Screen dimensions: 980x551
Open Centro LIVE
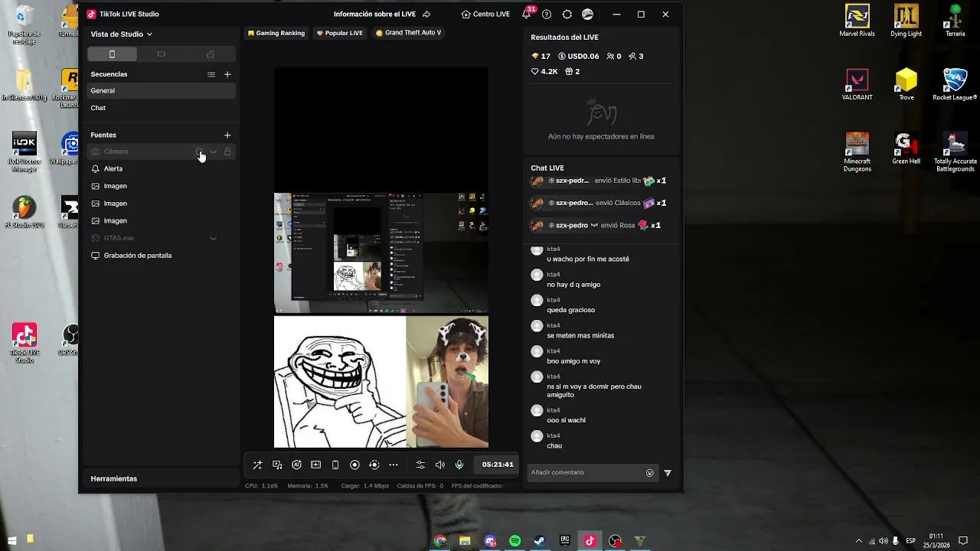pos(485,14)
